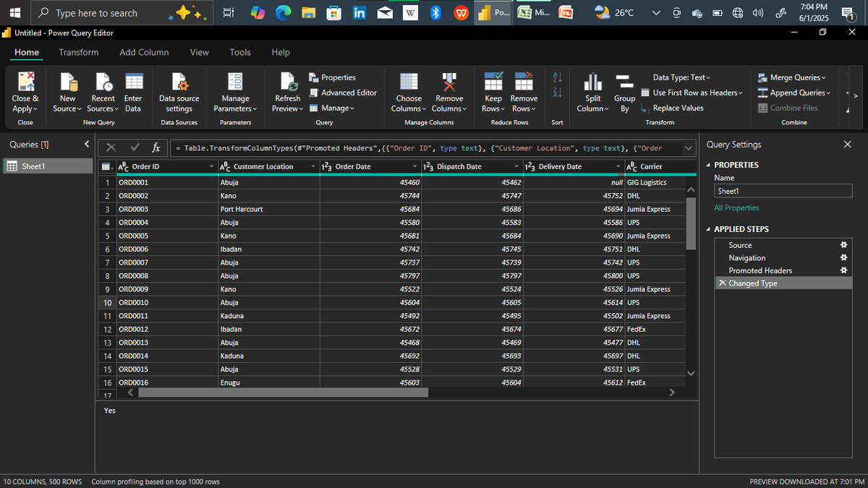The height and width of the screenshot is (488, 868).
Task: Open the Append Queries dropdown
Action: pos(795,93)
